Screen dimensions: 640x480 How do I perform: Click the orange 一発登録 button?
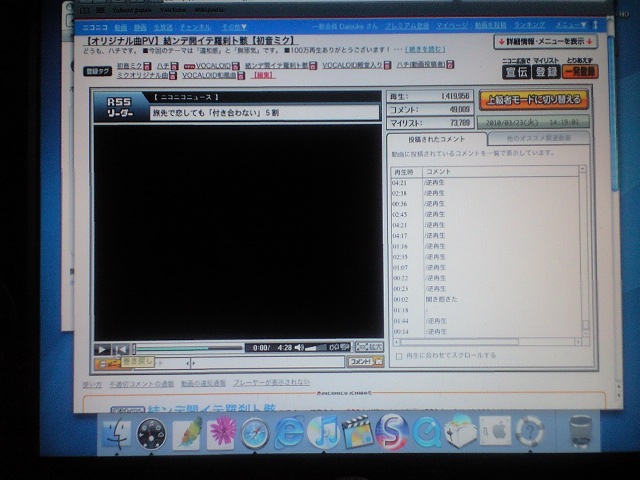tap(580, 72)
